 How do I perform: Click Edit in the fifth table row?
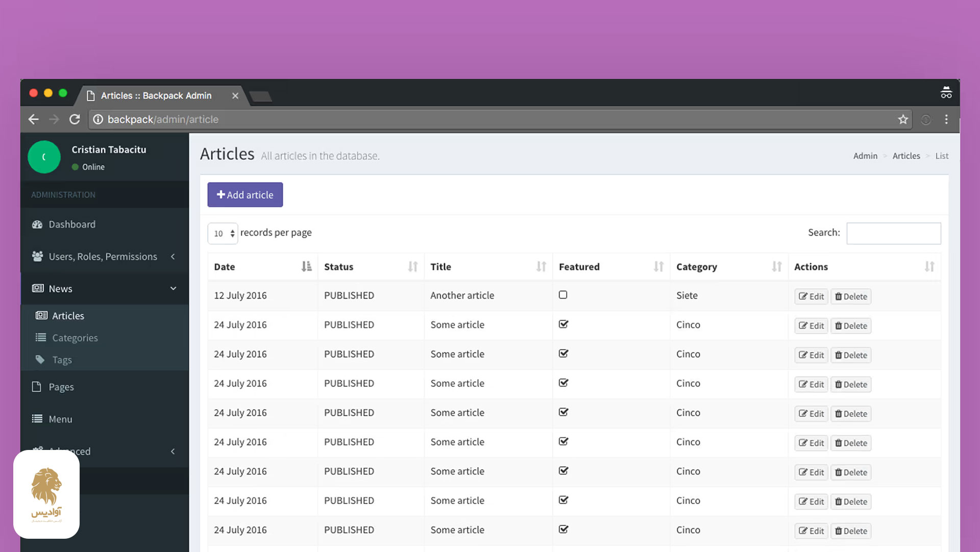[811, 414]
